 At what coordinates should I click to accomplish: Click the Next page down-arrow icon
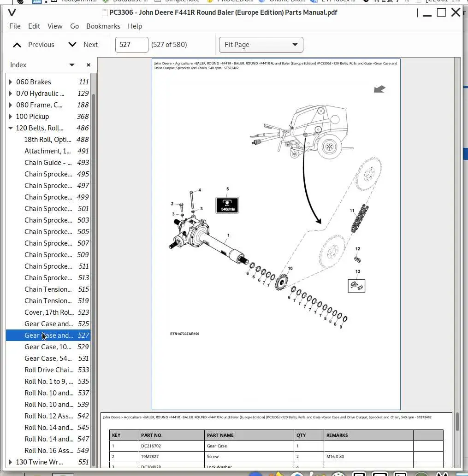click(72, 45)
